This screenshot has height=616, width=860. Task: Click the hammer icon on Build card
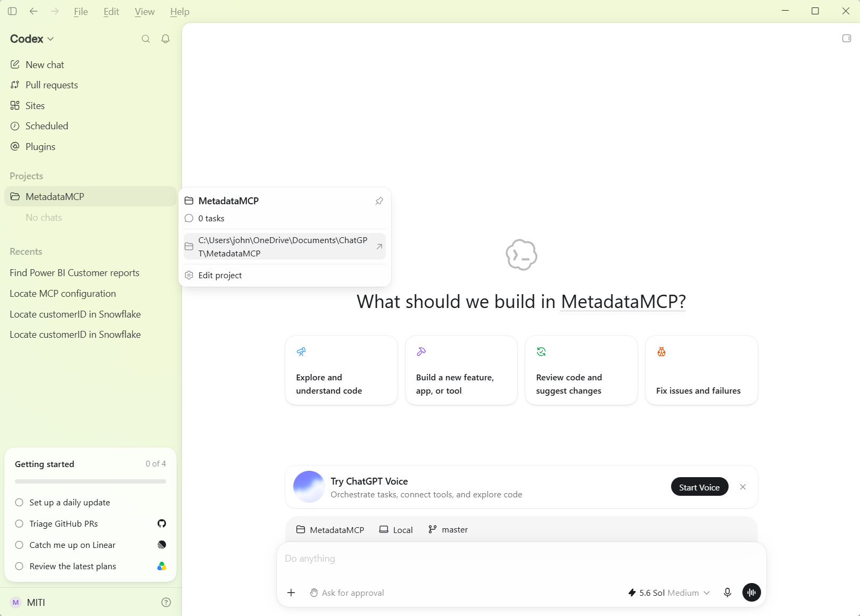421,352
